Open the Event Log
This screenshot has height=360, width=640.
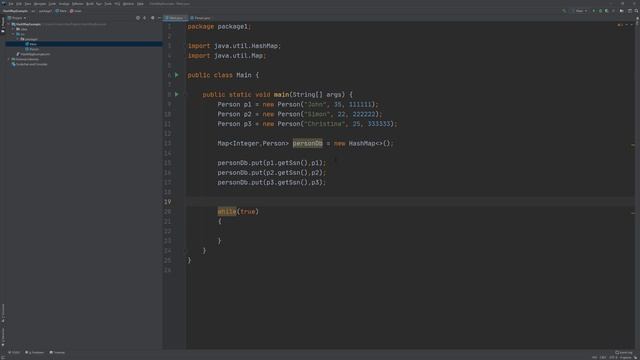(x=624, y=352)
